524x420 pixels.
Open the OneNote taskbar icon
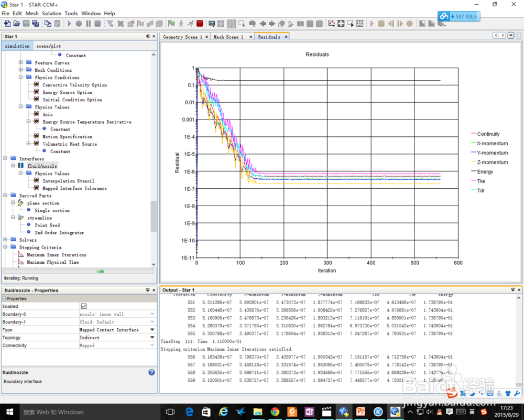coord(309,412)
